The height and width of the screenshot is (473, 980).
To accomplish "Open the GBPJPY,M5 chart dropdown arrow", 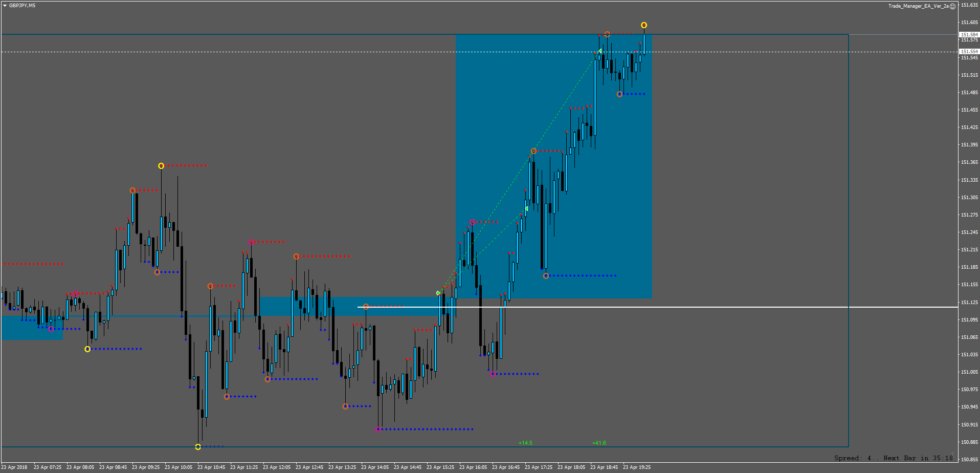I will click(x=5, y=6).
